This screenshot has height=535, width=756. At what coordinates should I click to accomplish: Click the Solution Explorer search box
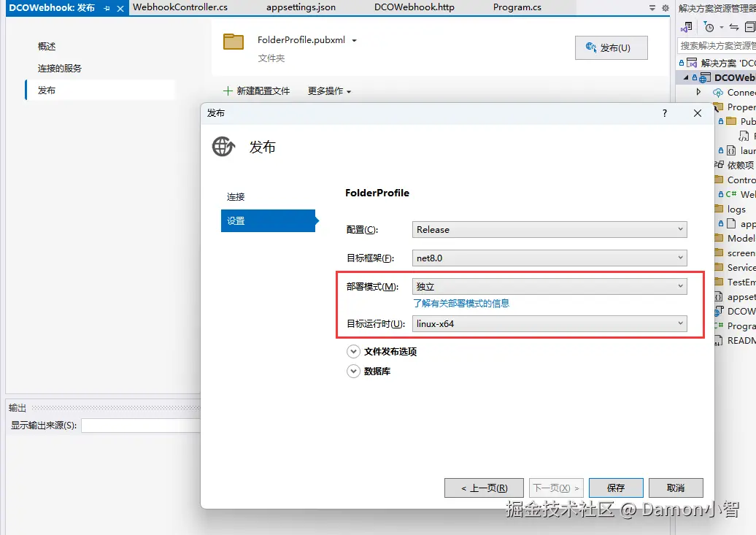[x=717, y=46]
